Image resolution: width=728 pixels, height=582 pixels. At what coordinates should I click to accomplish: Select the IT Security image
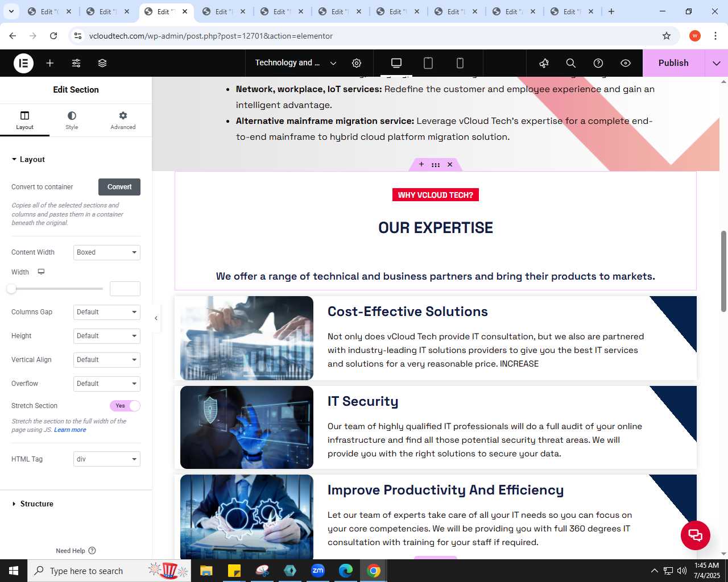247,427
